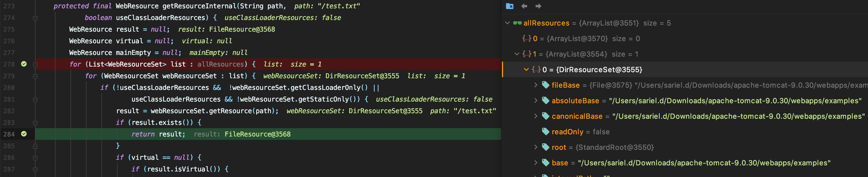
Task: Go back with the left arrow icon
Action: coord(524,6)
